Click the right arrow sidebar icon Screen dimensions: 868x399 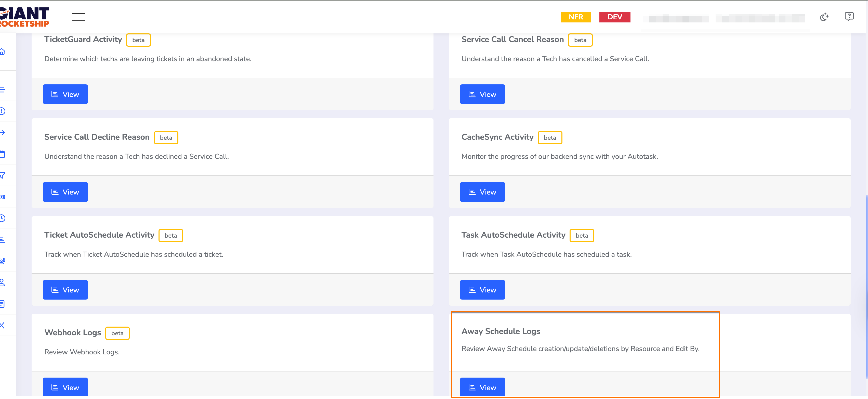tap(3, 132)
